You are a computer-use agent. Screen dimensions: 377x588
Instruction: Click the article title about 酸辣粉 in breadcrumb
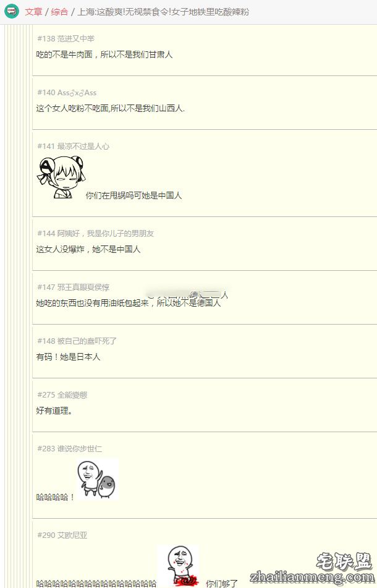click(163, 12)
